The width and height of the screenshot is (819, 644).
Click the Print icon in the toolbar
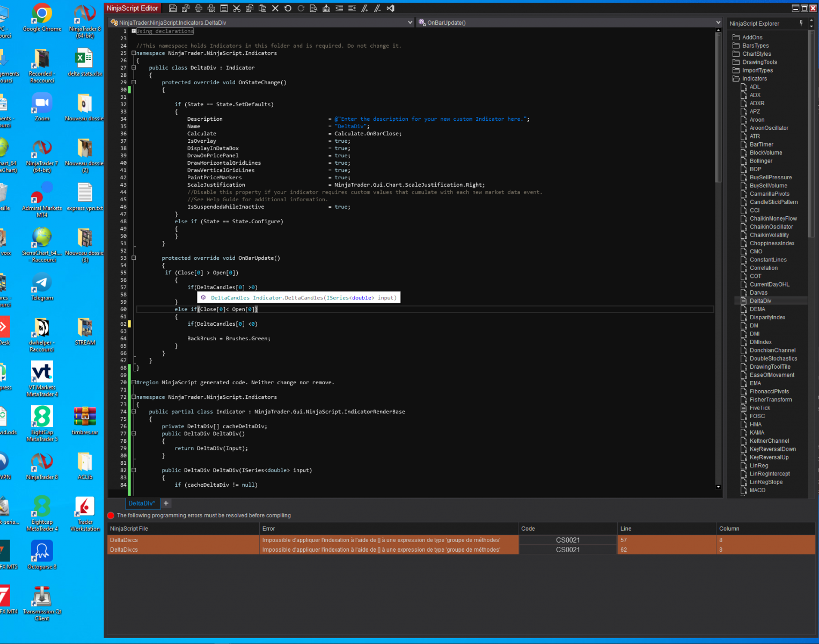click(198, 8)
